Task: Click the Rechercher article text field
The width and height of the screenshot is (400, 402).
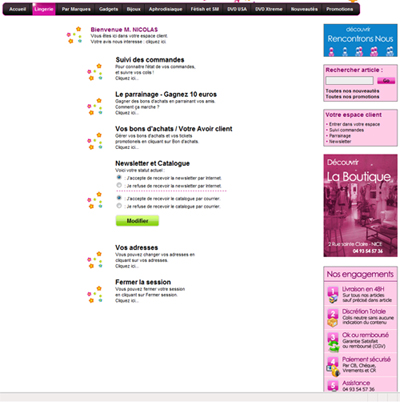Action: [x=349, y=80]
